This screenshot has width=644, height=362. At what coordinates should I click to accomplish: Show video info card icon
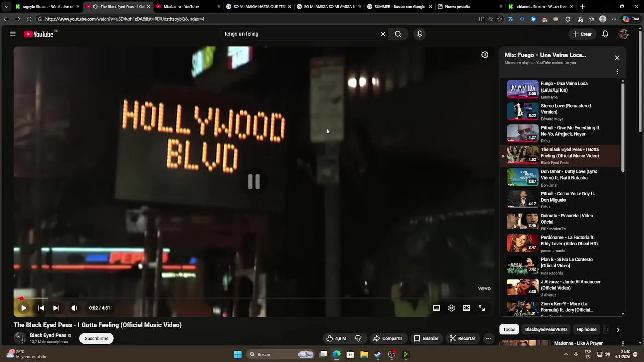(x=485, y=55)
